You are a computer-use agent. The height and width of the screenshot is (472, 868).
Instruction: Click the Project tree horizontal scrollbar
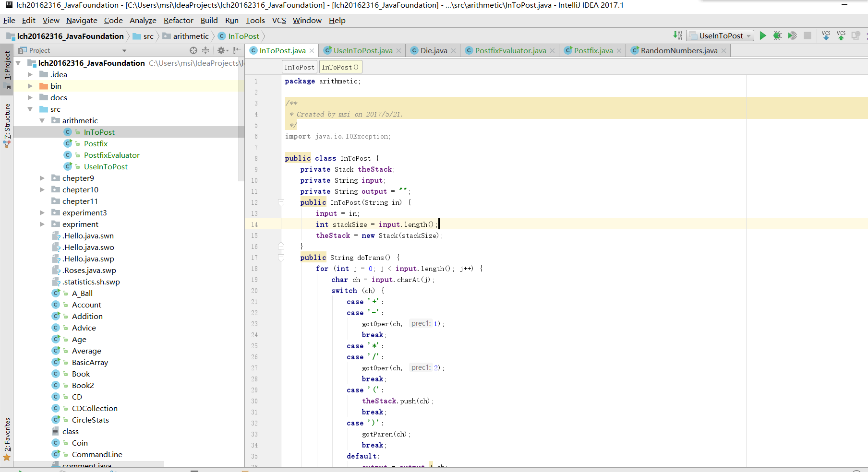point(89,464)
